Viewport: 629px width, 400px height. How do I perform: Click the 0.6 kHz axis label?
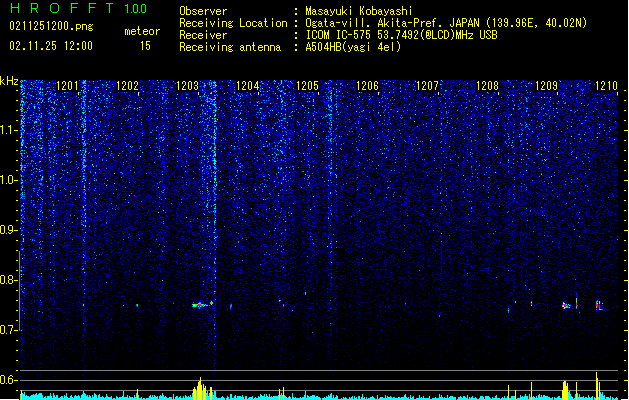point(8,380)
